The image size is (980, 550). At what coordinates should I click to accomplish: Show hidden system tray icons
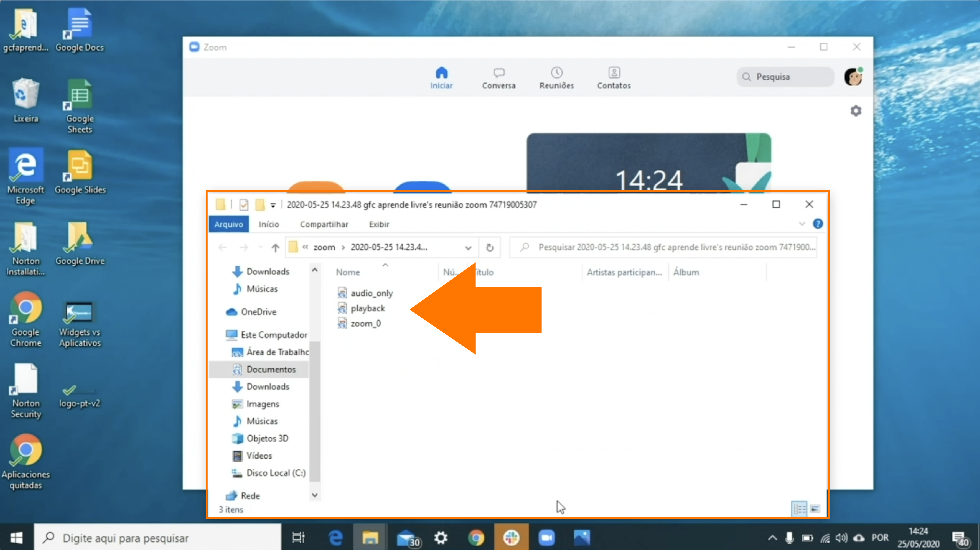click(x=772, y=538)
